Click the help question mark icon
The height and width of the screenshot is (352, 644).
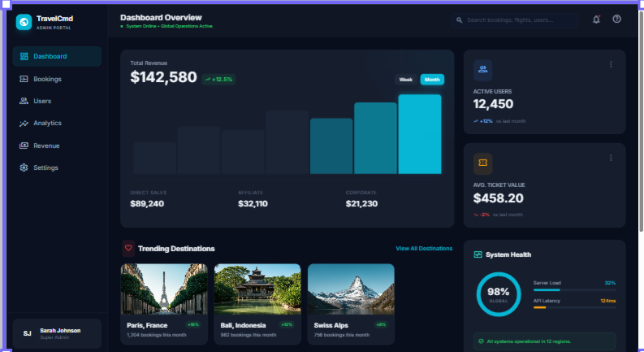pos(616,20)
